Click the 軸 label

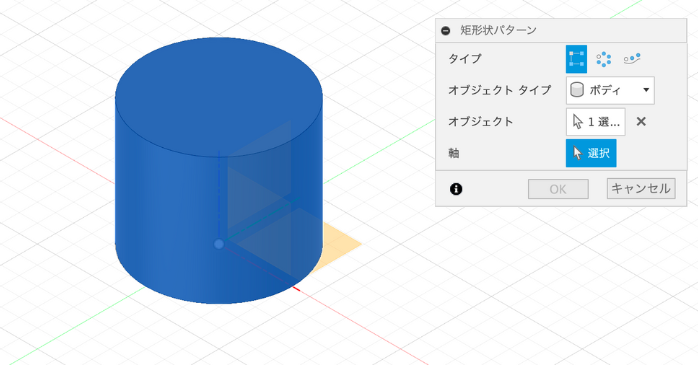pyautogui.click(x=454, y=153)
